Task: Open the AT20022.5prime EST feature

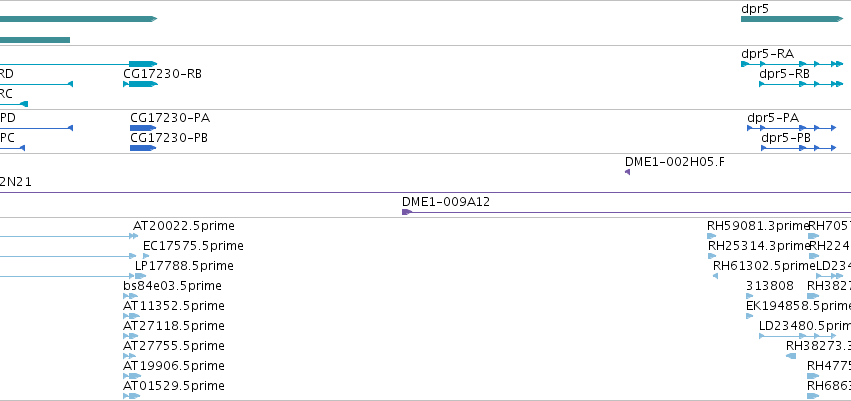Action: click(x=134, y=236)
